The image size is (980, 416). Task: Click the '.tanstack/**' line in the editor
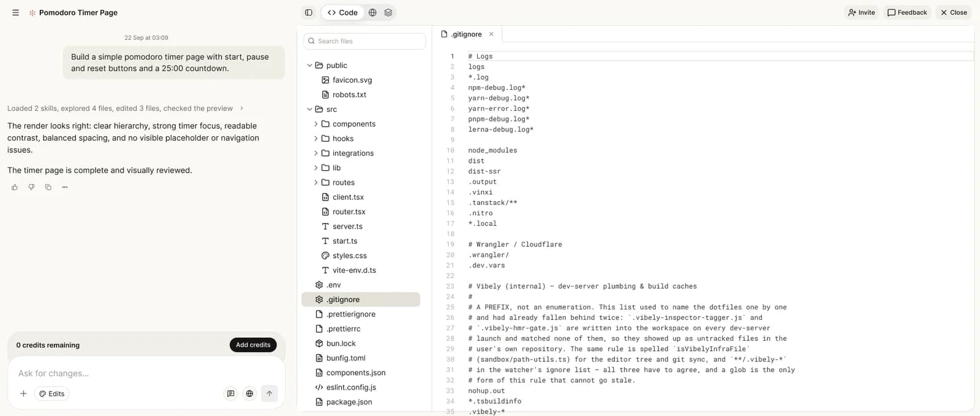pos(492,202)
